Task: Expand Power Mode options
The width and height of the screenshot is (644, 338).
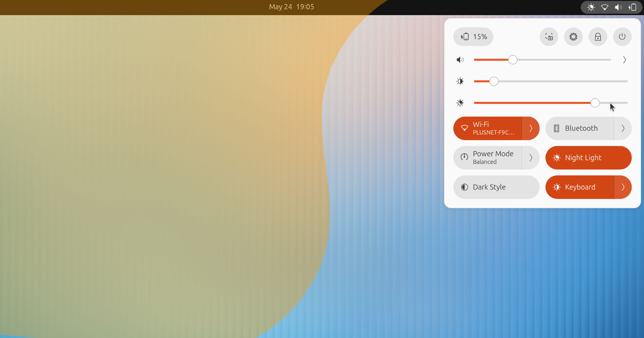Action: [x=531, y=158]
